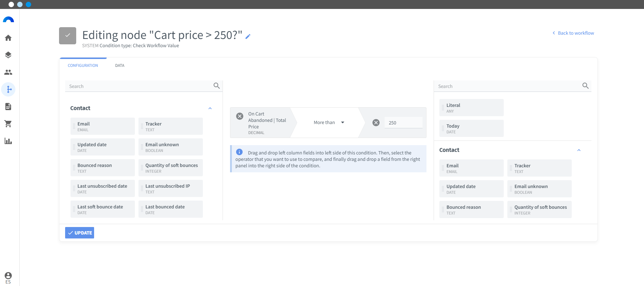The height and width of the screenshot is (286, 644).
Task: Remove the 250 literal value
Action: (376, 123)
